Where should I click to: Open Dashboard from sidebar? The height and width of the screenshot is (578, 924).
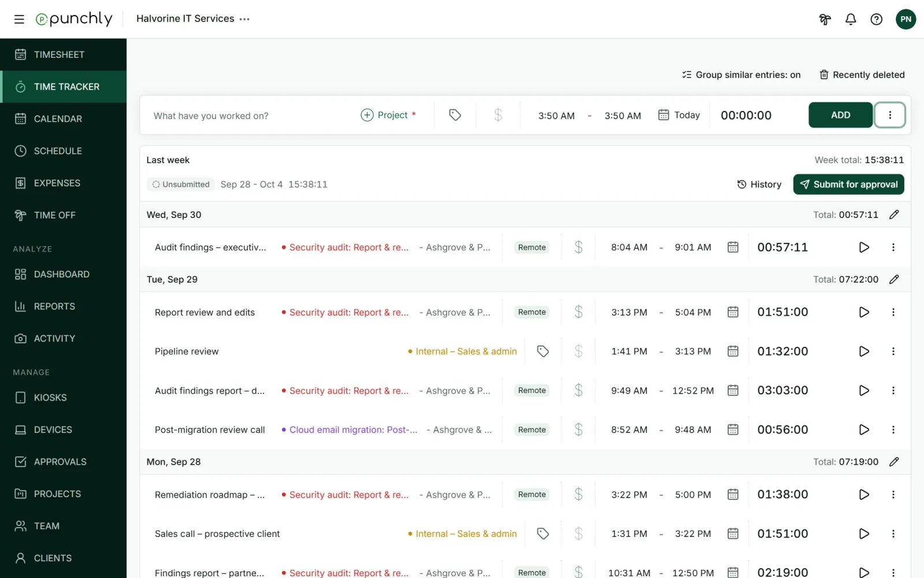click(64, 274)
